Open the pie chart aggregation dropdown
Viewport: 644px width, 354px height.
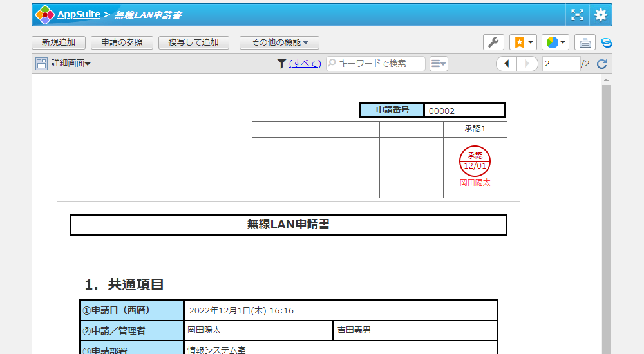click(555, 42)
